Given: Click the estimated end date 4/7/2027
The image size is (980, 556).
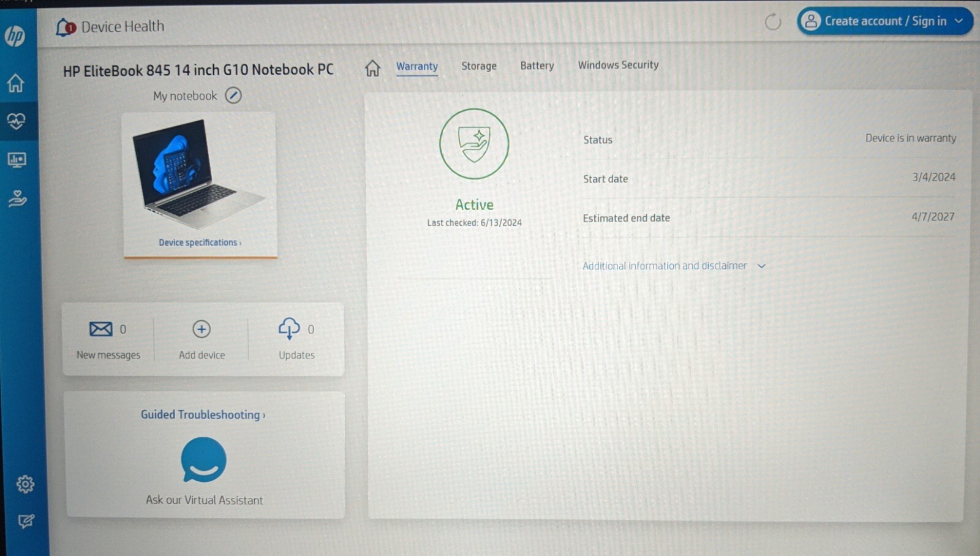Looking at the screenshot, I should pyautogui.click(x=933, y=217).
